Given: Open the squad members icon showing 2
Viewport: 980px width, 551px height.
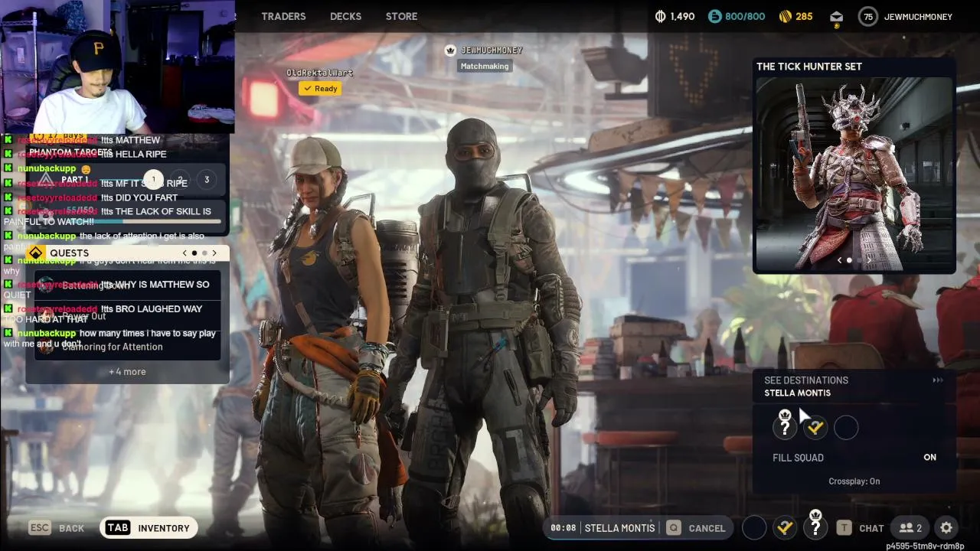Looking at the screenshot, I should tap(910, 527).
